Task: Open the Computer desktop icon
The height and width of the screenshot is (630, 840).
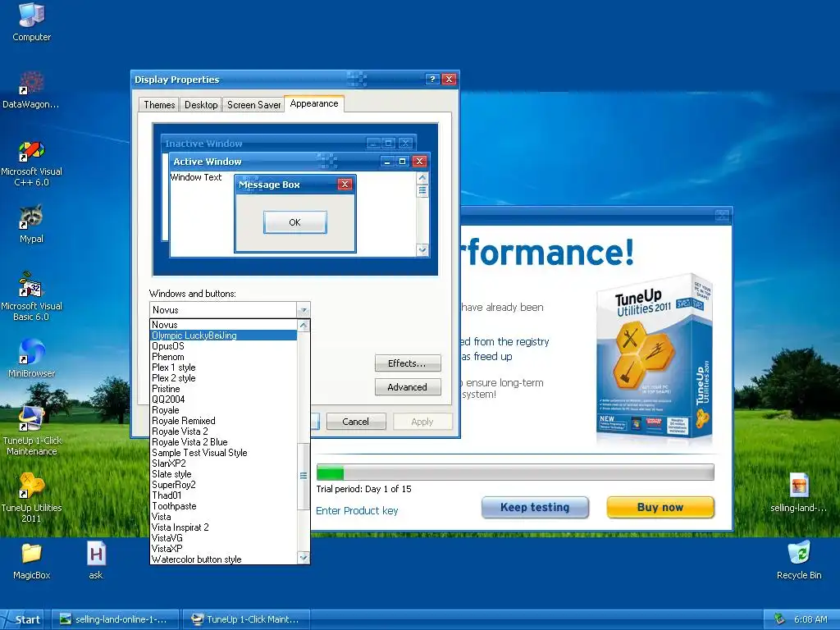Action: [x=31, y=21]
